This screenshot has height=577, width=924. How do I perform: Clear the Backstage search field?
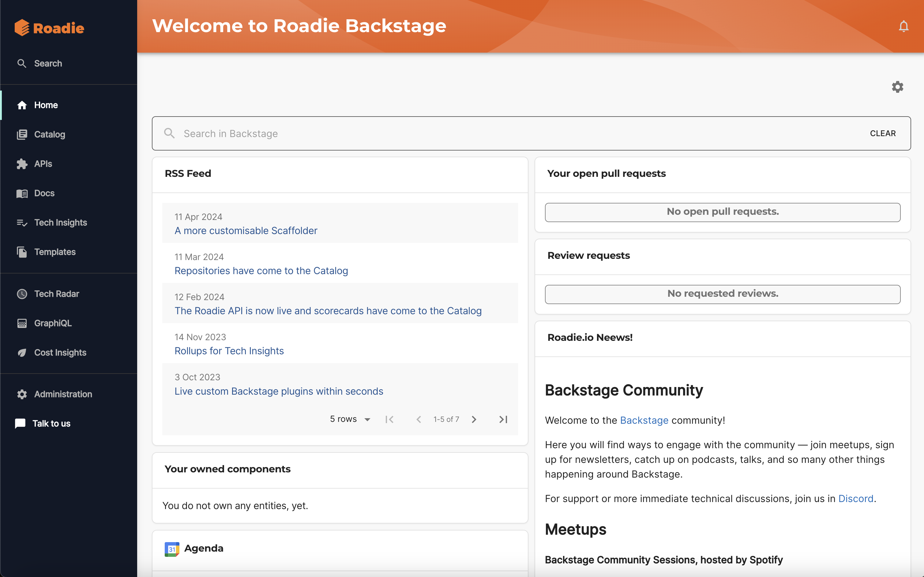[x=882, y=133]
